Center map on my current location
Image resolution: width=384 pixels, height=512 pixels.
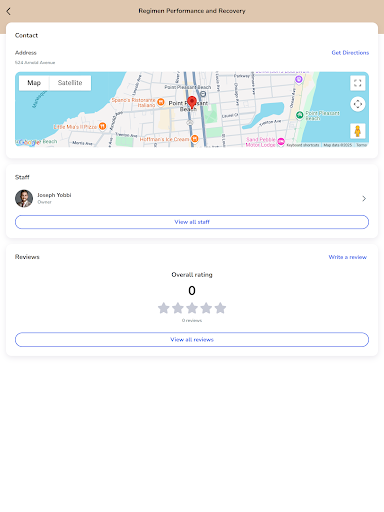(x=358, y=104)
